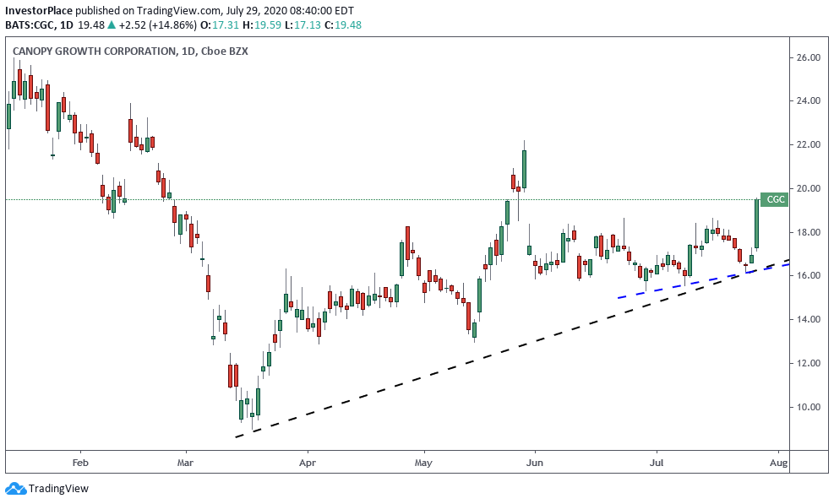Click the 20.00 price axis label
The height and width of the screenshot is (504, 834).
[808, 189]
